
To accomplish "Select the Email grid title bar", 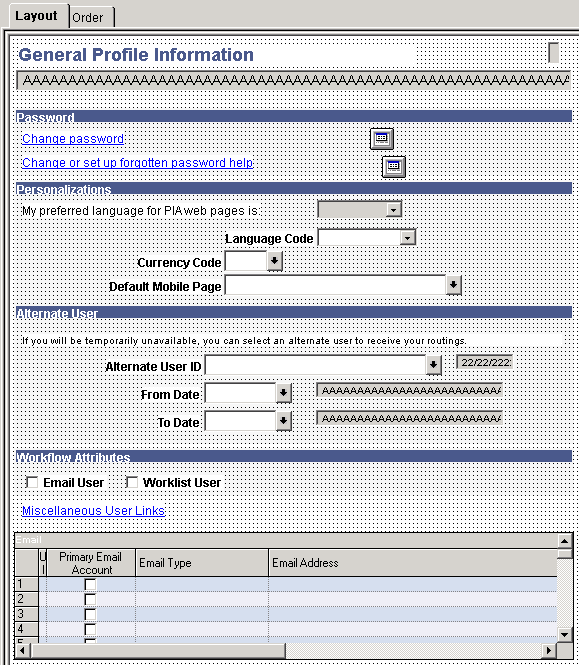I will pos(286,540).
